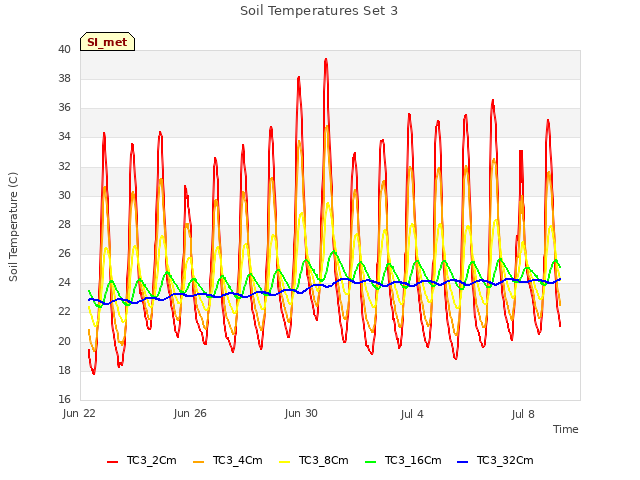Click the 16 y-axis tick label
Image resolution: width=640 pixels, height=480 pixels.
click(64, 400)
